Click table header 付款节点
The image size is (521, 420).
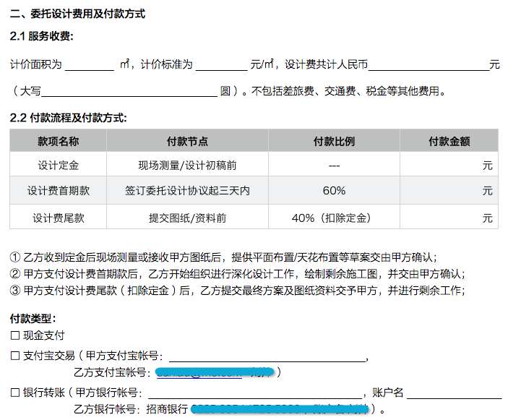click(187, 141)
